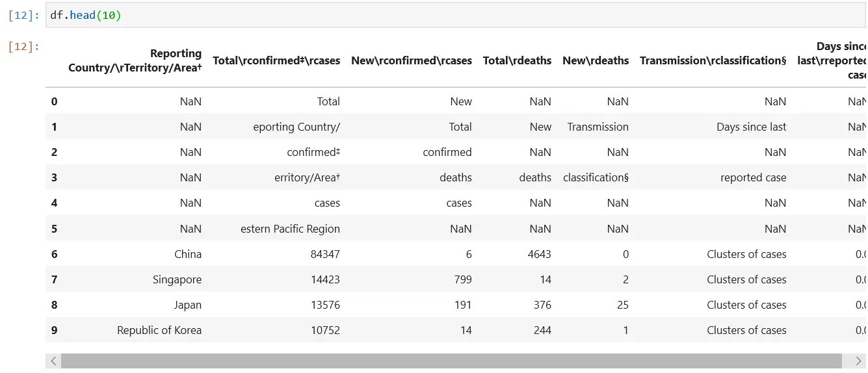868x373 pixels.
Task: Click the Transmission classification column header
Action: coord(713,60)
